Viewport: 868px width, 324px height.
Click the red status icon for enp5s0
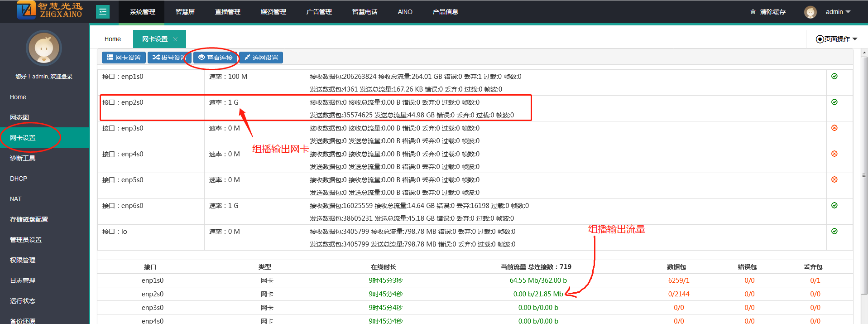(x=834, y=179)
